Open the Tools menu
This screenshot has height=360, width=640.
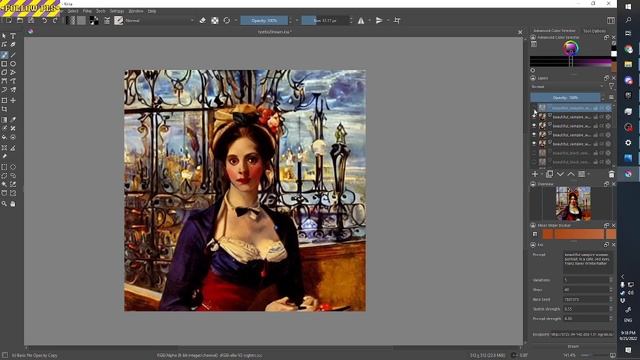[x=101, y=11]
